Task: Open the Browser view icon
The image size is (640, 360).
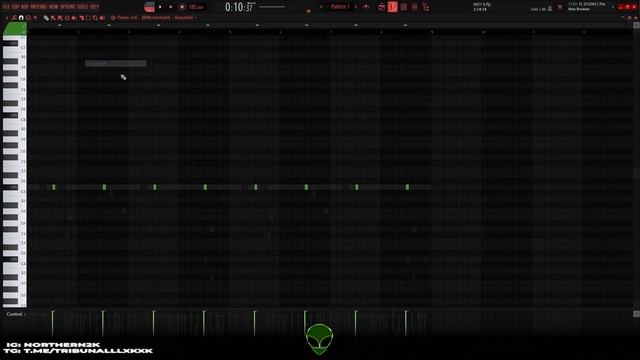Action: (426, 7)
